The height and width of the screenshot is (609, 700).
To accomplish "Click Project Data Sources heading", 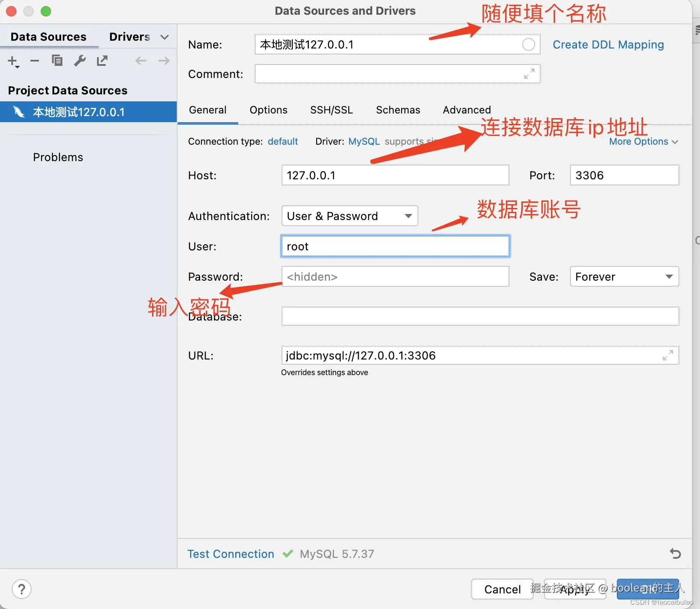I will [x=68, y=91].
